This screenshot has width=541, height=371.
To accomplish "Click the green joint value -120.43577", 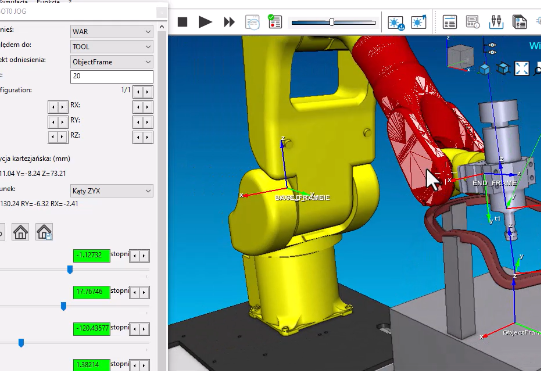I will 91,329.
